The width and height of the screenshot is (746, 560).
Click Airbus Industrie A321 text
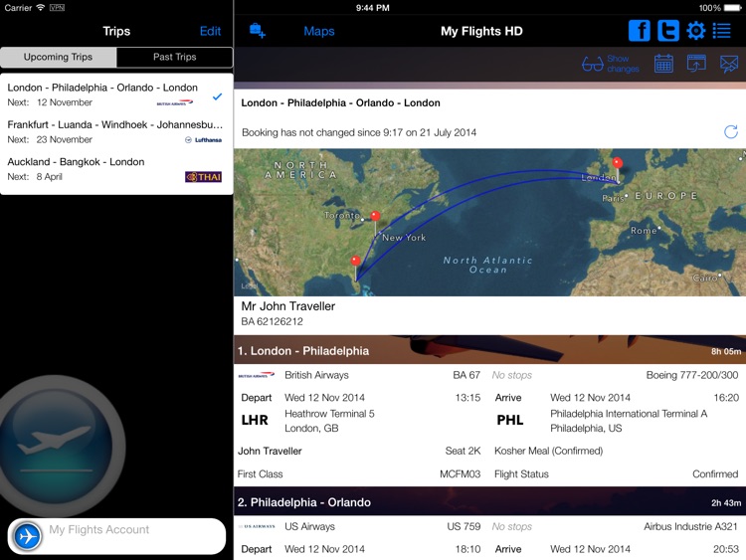691,527
